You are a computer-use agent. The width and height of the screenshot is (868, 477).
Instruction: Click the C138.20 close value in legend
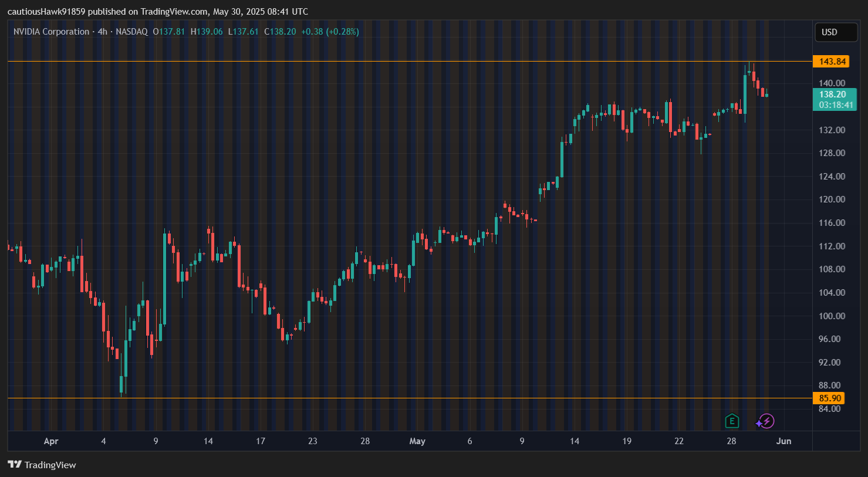click(x=280, y=32)
